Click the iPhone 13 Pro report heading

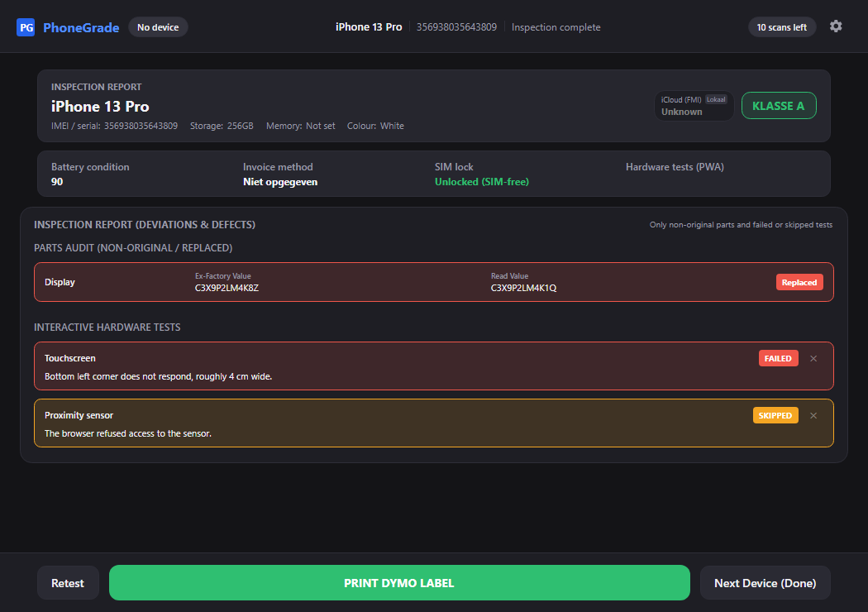click(100, 107)
